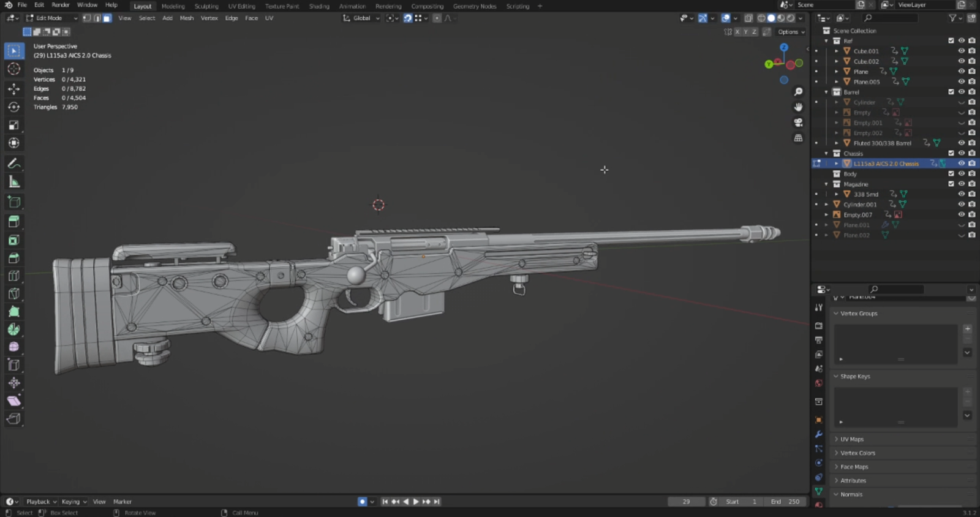980x517 pixels.
Task: Select the Annotate tool
Action: tap(14, 164)
